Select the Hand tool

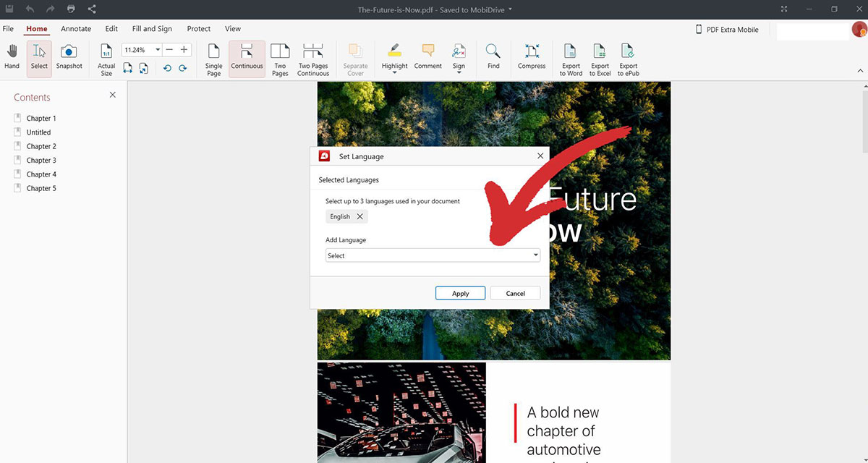[12, 58]
